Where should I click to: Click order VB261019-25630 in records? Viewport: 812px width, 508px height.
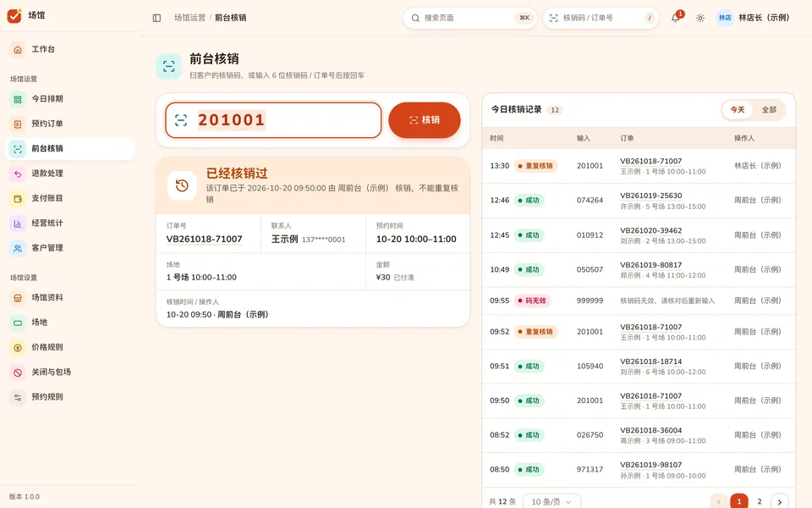pos(651,196)
